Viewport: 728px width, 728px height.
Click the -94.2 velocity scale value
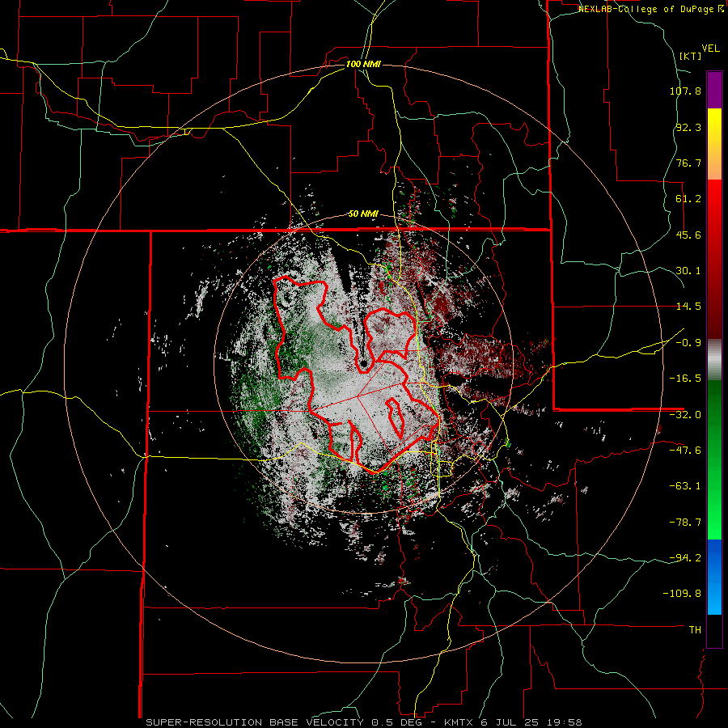click(x=685, y=558)
